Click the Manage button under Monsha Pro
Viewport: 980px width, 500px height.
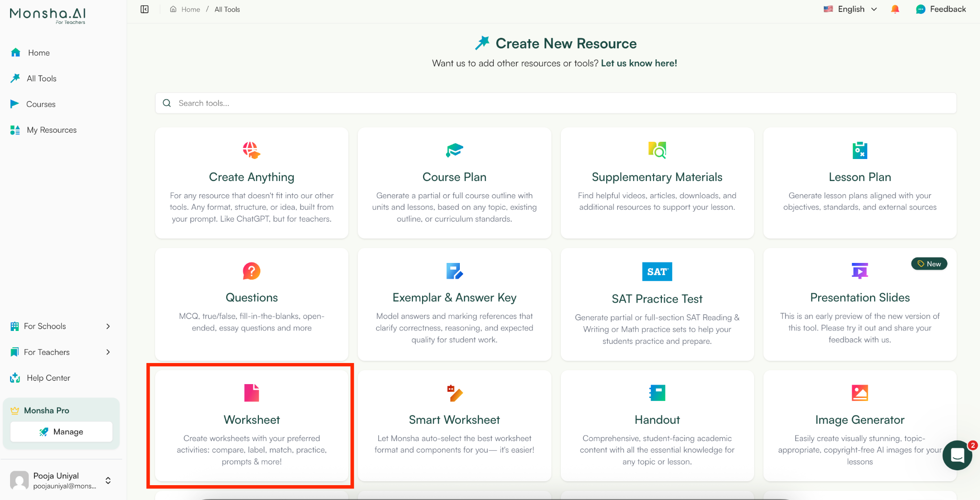point(61,432)
